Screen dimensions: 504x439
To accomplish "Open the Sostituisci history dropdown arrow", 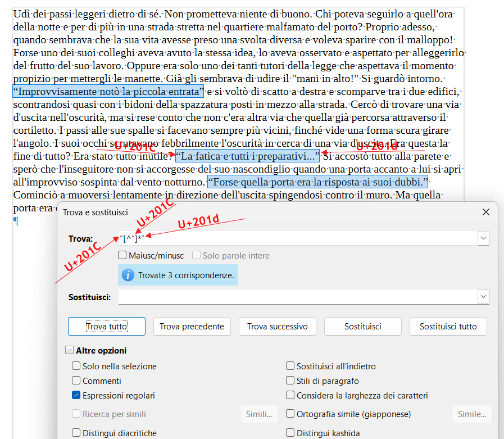I will [483, 297].
